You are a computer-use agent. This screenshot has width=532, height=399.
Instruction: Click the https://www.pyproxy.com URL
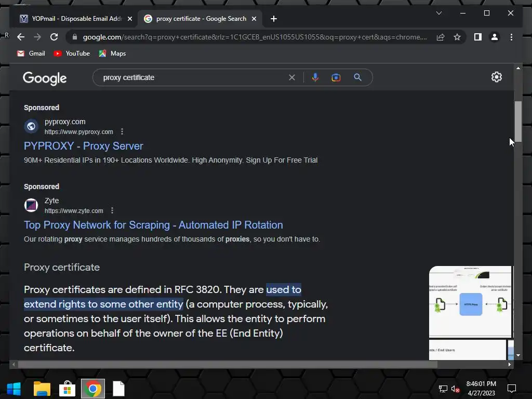coord(79,131)
